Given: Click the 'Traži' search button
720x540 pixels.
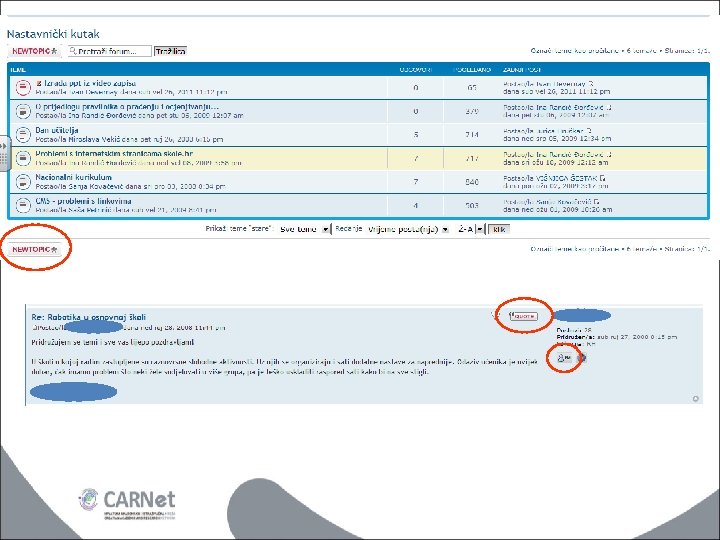Looking at the screenshot, I should (170, 51).
